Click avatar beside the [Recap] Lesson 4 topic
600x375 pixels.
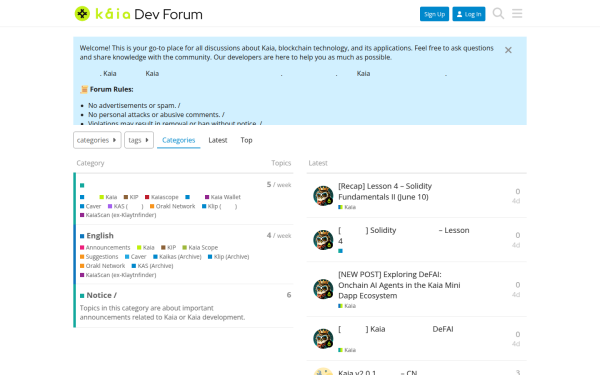323,196
